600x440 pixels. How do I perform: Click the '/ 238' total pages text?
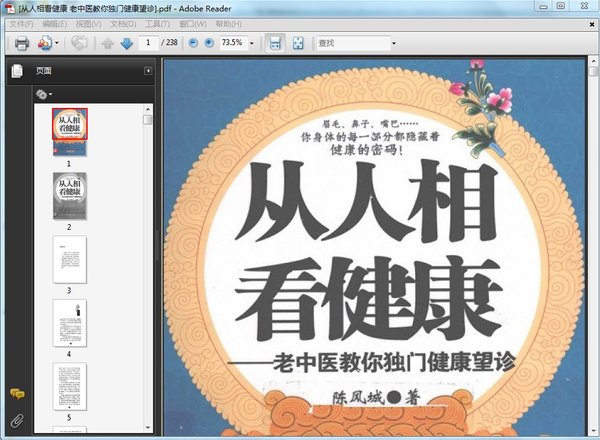tap(170, 42)
